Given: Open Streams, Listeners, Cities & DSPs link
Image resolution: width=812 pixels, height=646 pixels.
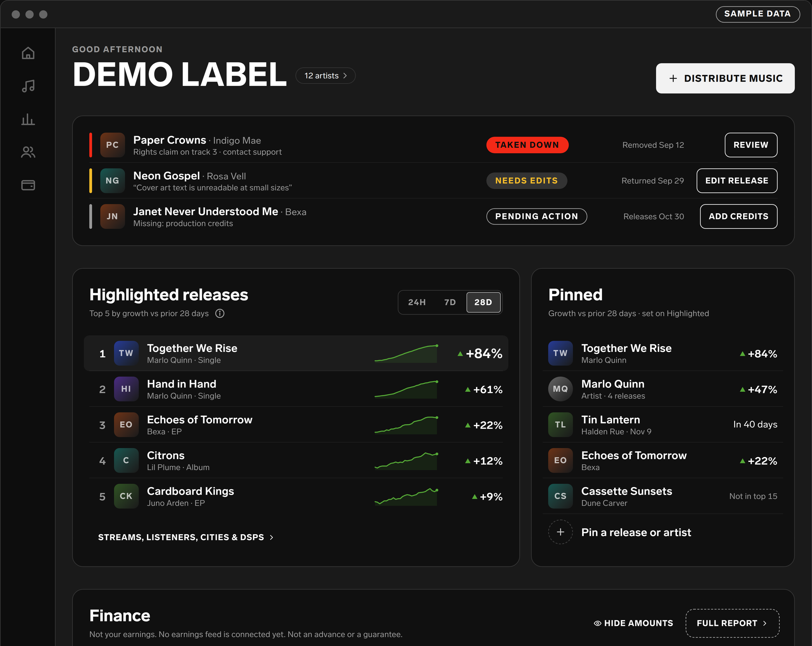Looking at the screenshot, I should click(186, 537).
